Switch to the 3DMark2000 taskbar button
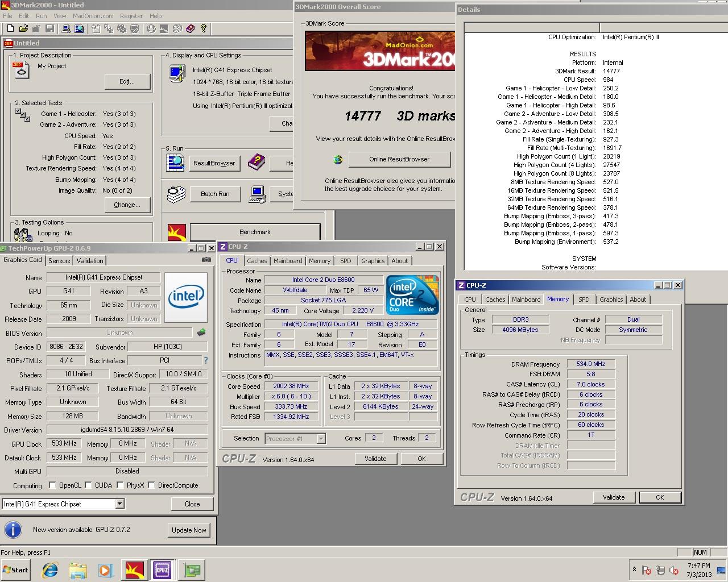Screen dimensions: 728x582 [135, 570]
